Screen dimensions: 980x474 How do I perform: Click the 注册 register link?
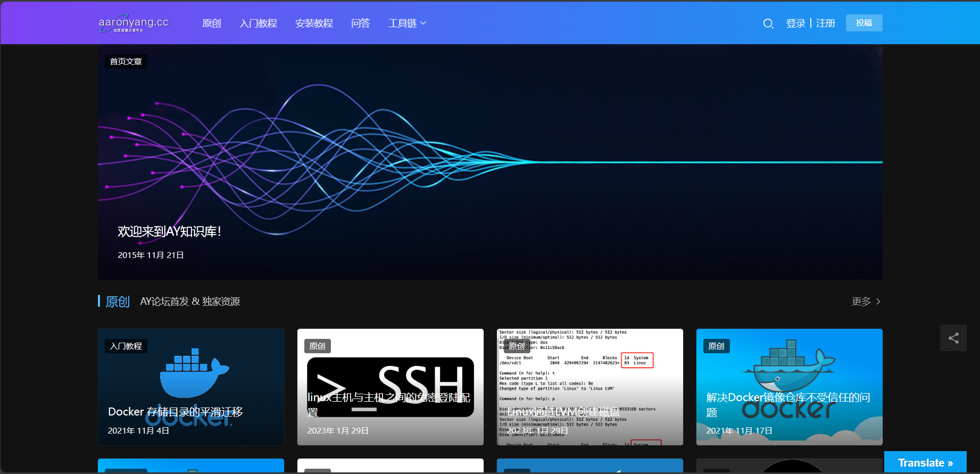point(826,23)
